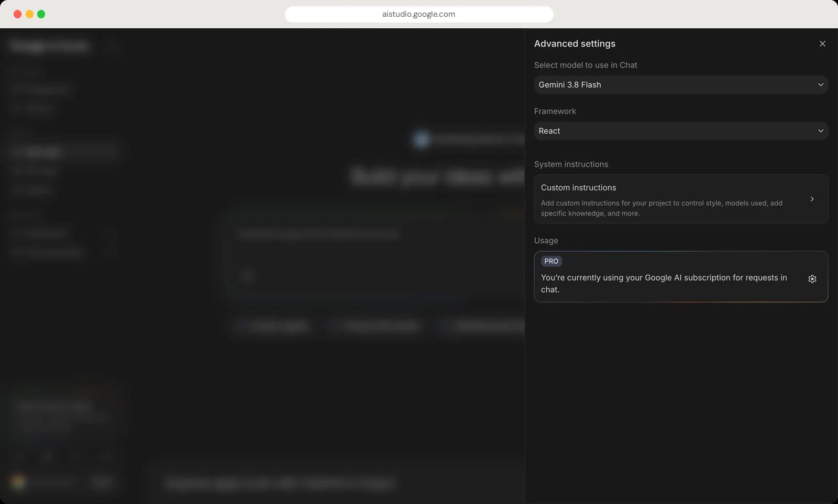Close the Advanced settings panel
Viewport: 838px width, 504px height.
[822, 43]
